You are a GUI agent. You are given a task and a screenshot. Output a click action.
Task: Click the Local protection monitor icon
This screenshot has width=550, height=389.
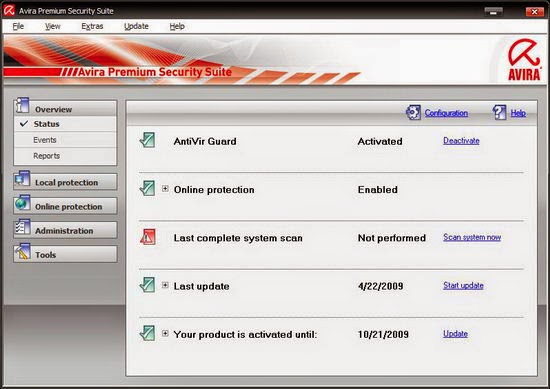[x=22, y=179]
